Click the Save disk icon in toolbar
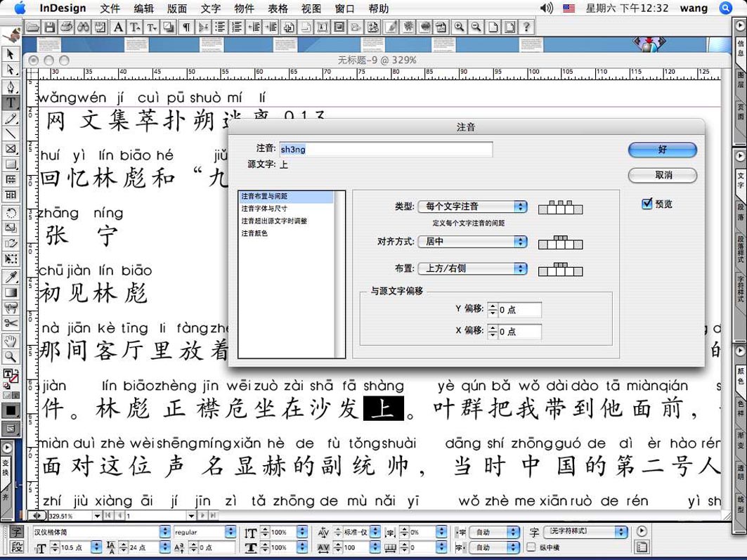The image size is (747, 560). tap(50, 27)
